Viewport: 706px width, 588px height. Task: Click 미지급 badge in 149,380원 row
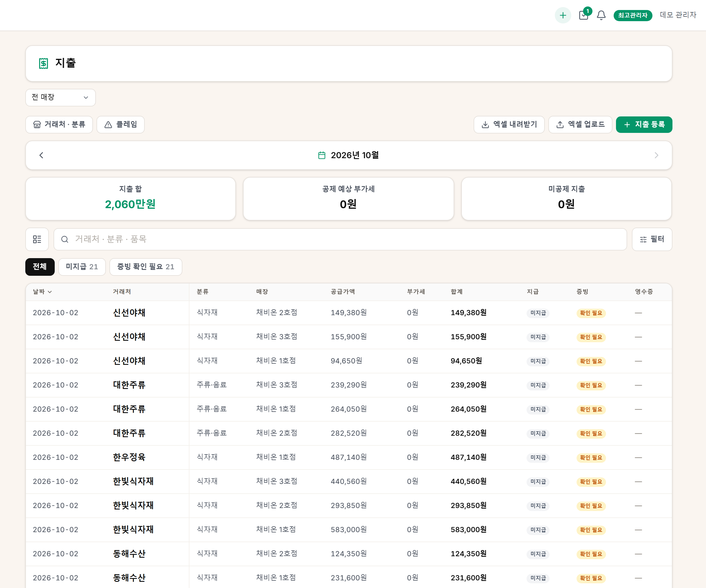[x=538, y=313]
